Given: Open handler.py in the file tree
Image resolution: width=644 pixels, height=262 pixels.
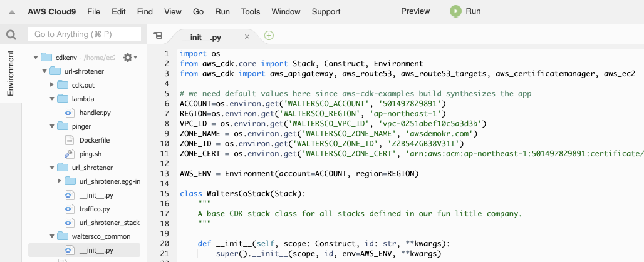Looking at the screenshot, I should pos(95,113).
